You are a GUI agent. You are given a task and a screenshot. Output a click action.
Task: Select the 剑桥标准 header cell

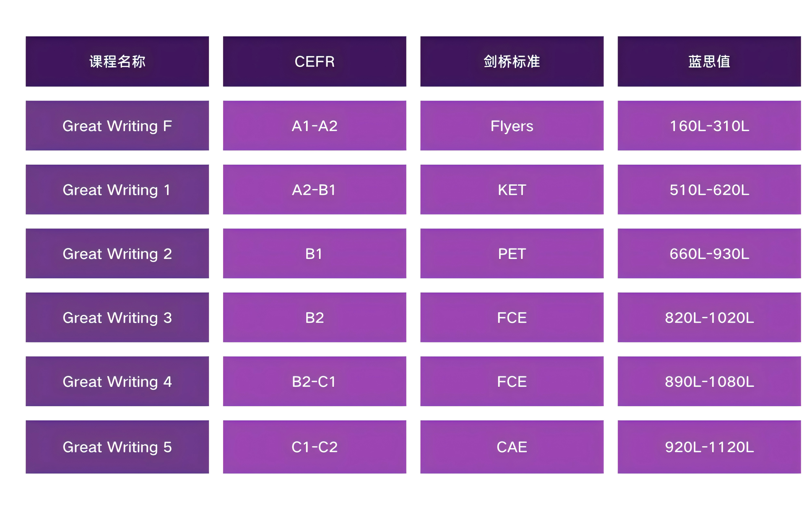[512, 61]
